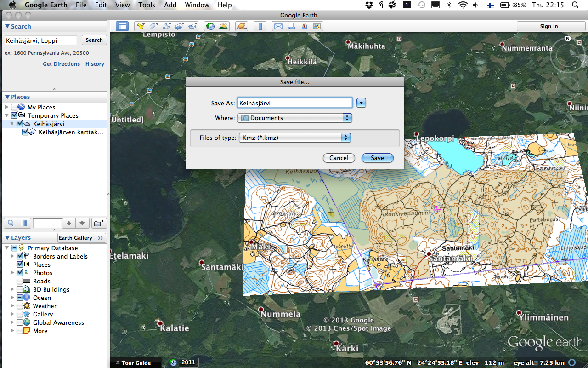This screenshot has width=588, height=368.
Task: Click the Places panel transparency toggle icon
Action: [24, 223]
